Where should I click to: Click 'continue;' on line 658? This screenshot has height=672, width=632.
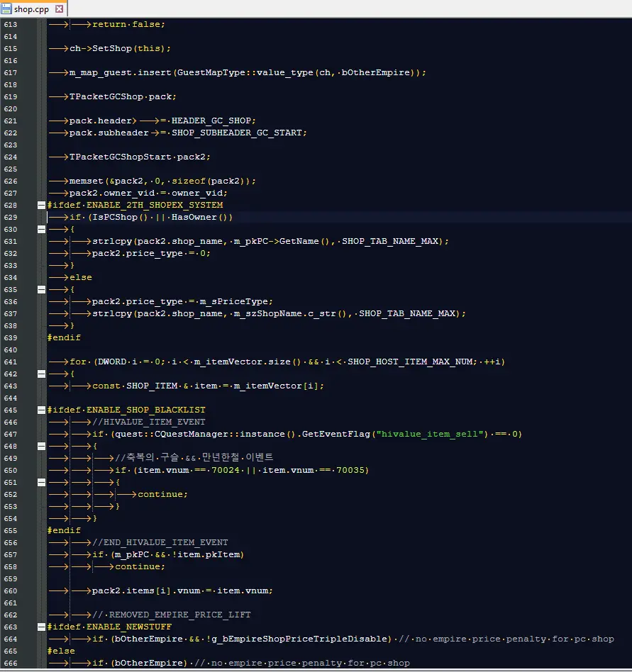(x=140, y=567)
